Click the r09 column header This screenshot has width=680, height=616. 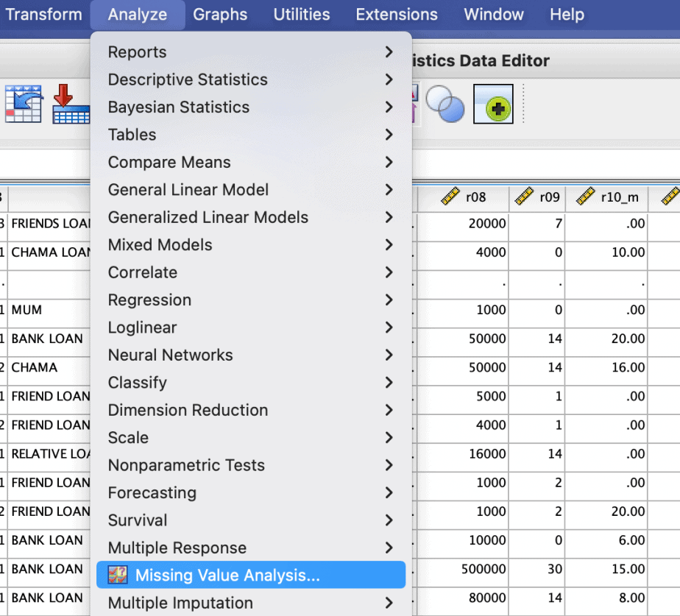click(x=537, y=197)
